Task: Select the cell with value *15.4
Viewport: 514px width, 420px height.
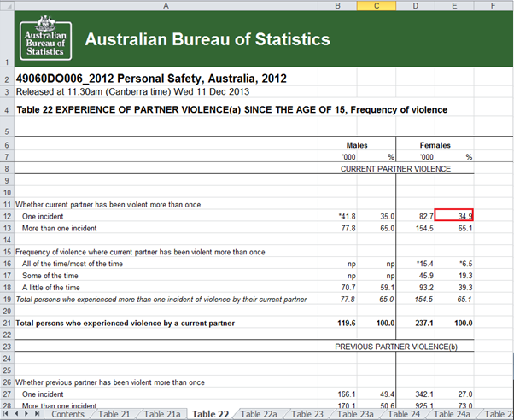Action: coord(415,264)
